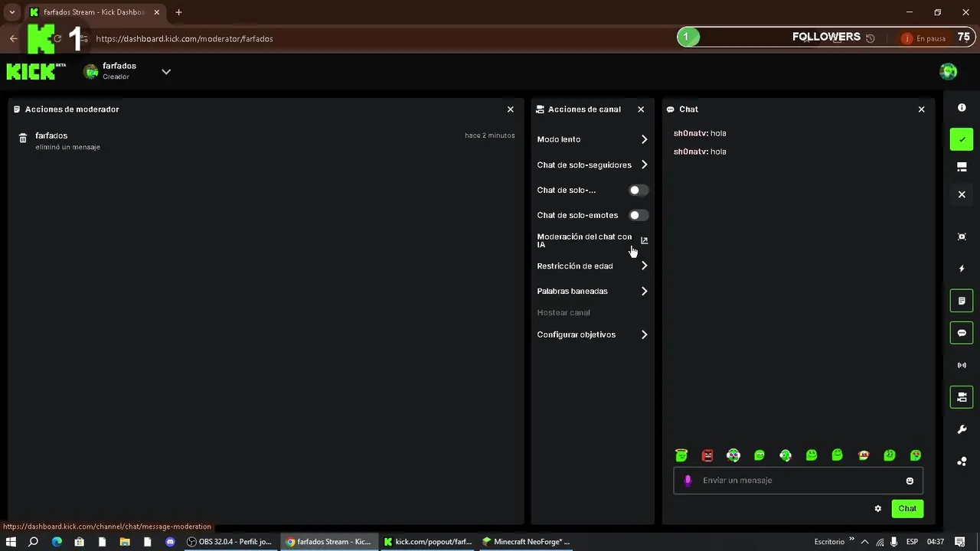Send message with green Chat button
The height and width of the screenshot is (551, 980).
click(907, 508)
